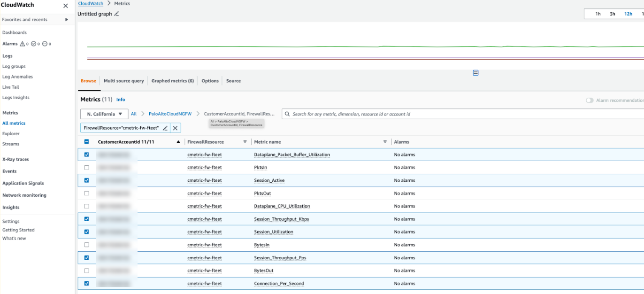Uncheck the Session_Active metric row

[x=86, y=180]
